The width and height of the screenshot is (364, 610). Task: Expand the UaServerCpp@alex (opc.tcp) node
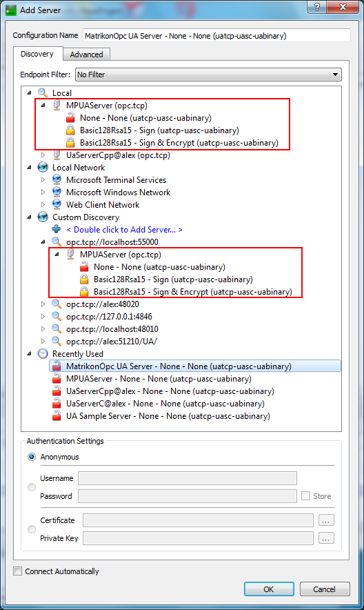[43, 155]
